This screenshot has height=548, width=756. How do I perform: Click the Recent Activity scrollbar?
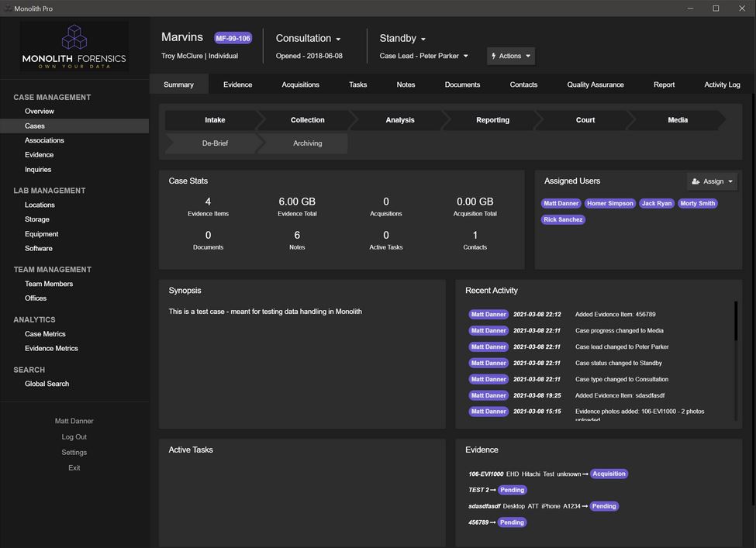pyautogui.click(x=736, y=321)
